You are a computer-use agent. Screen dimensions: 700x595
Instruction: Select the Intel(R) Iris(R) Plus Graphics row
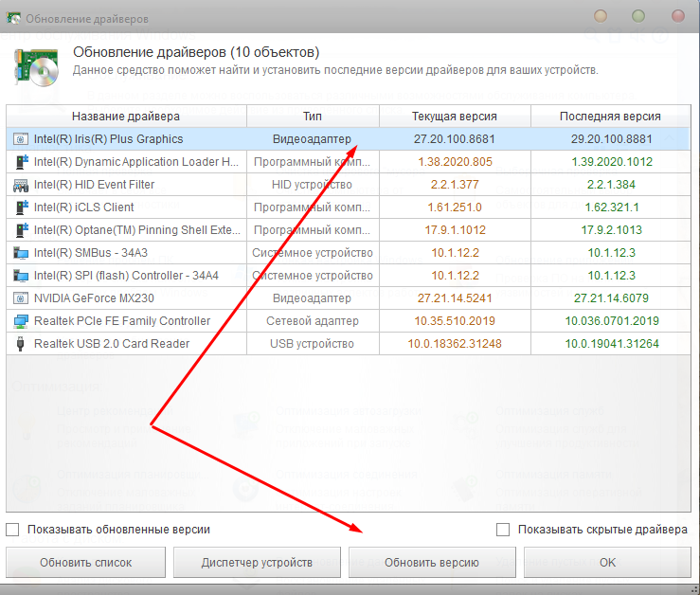pos(349,139)
